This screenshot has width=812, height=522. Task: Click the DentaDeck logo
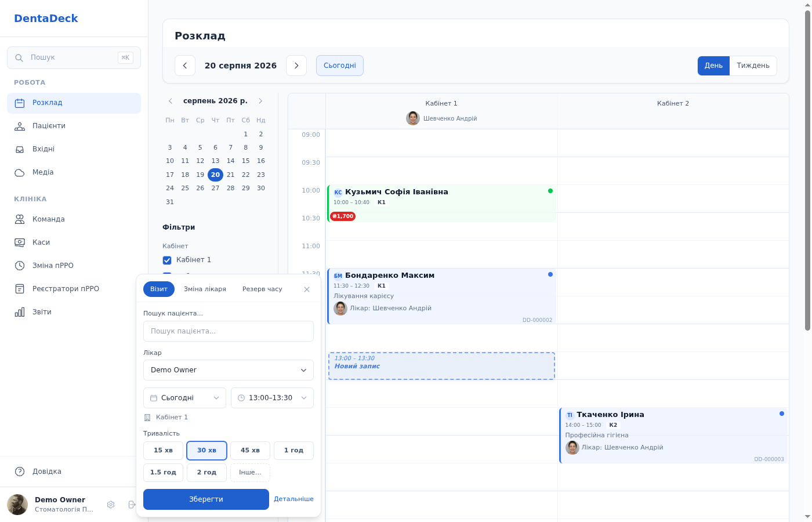(46, 19)
